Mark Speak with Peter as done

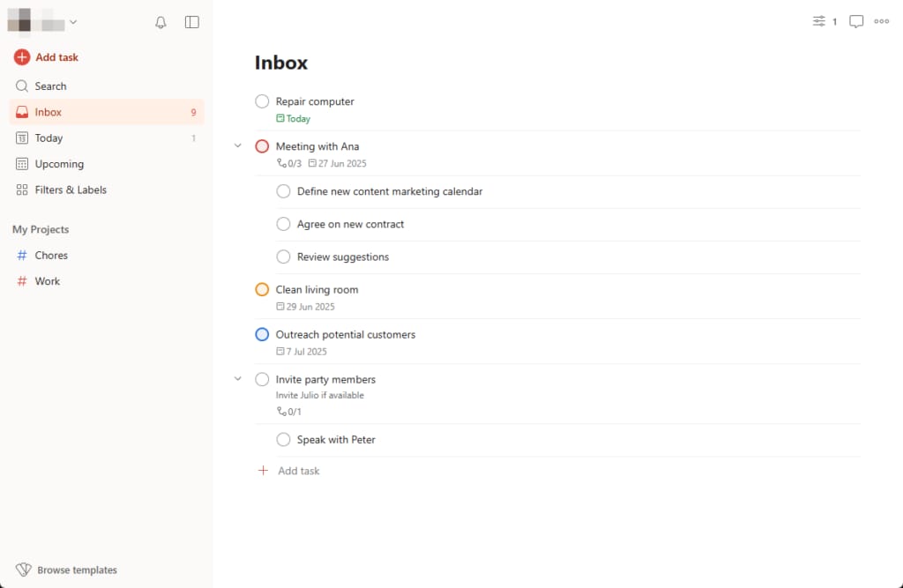pyautogui.click(x=283, y=439)
